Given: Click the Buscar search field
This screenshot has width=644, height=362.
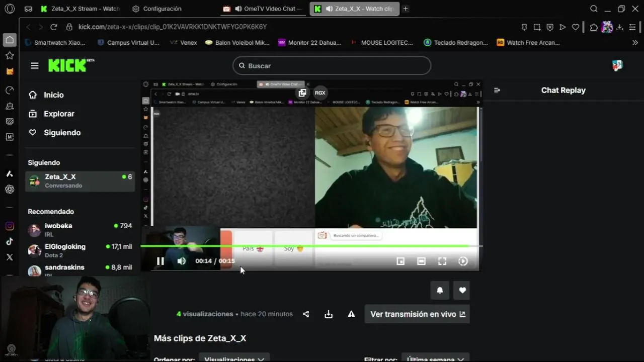Looking at the screenshot, I should [332, 65].
